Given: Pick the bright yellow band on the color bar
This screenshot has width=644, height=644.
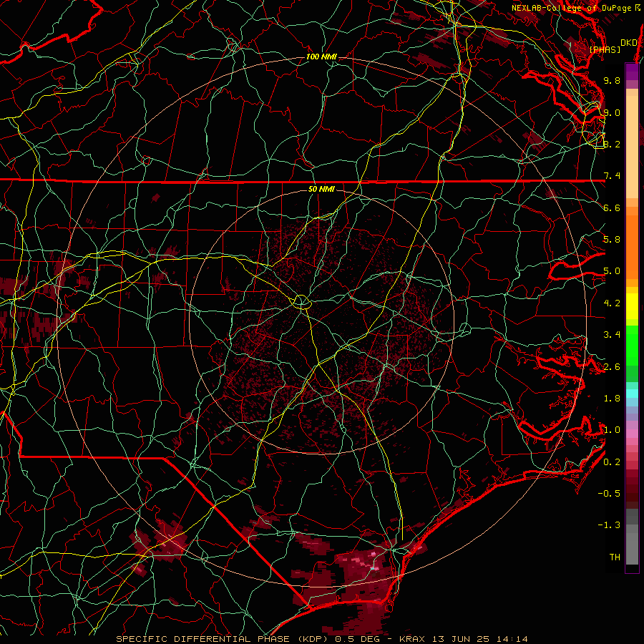Looking at the screenshot, I should tap(632, 306).
